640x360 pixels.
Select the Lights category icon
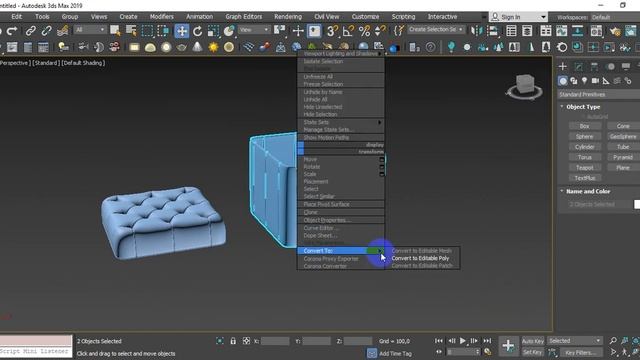coord(584,81)
